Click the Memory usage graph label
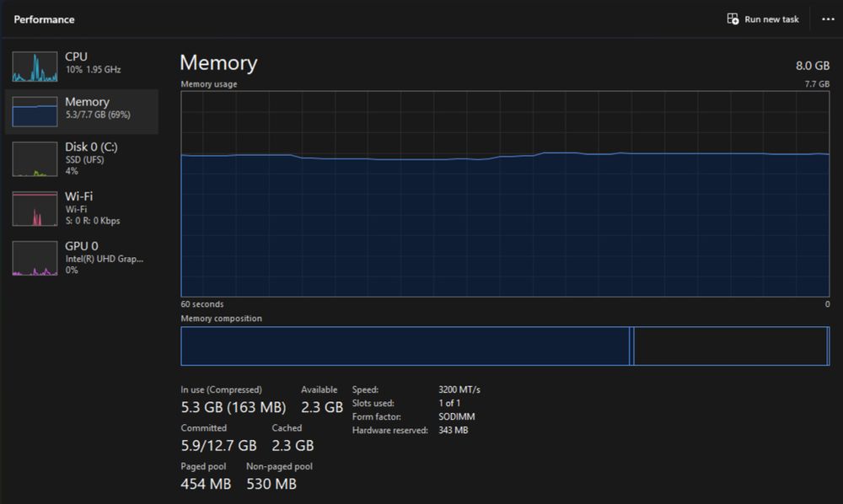The width and height of the screenshot is (843, 504). [208, 83]
